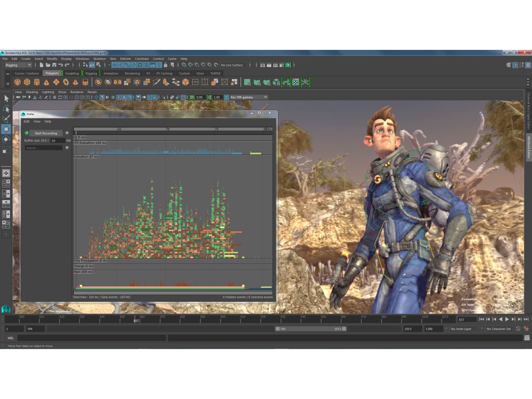The height and width of the screenshot is (399, 532).
Task: Toggle the Channel Box / Layer Editor sidebar tab
Action: coord(528,112)
